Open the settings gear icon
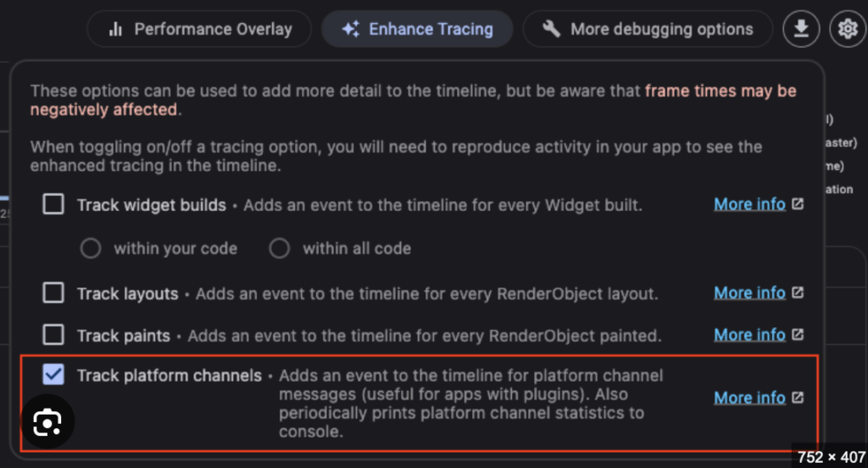 [x=847, y=30]
